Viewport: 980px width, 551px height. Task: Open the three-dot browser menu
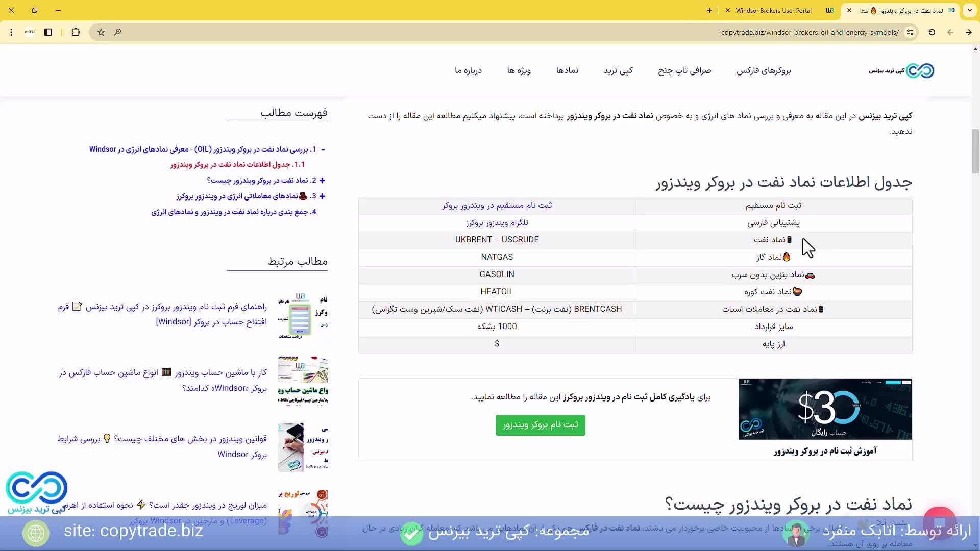[x=11, y=32]
